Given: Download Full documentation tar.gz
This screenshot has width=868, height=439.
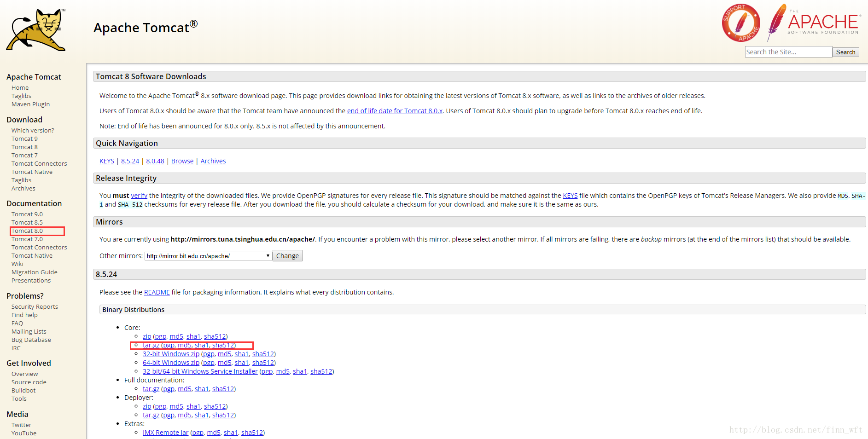Looking at the screenshot, I should pyautogui.click(x=151, y=389).
